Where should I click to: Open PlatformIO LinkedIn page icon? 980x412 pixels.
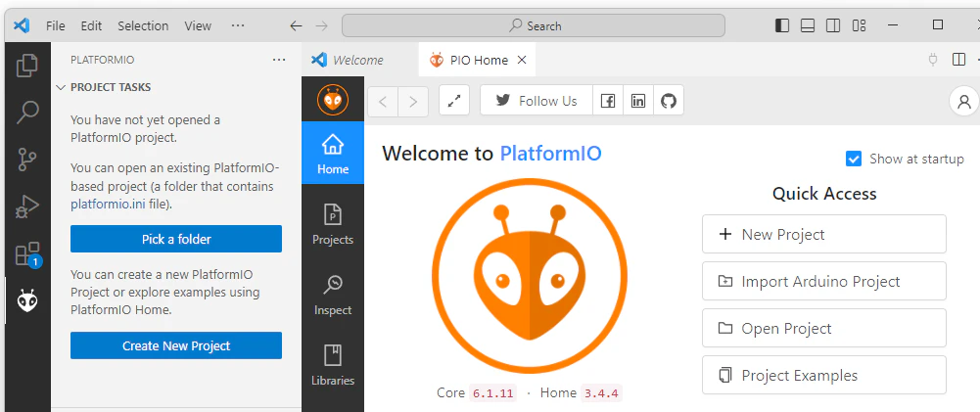pos(638,101)
